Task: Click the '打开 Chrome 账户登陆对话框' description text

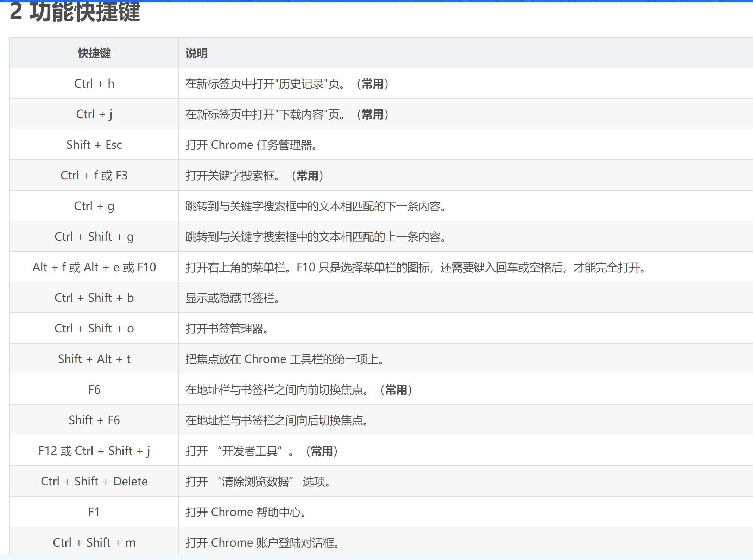Action: click(x=262, y=543)
